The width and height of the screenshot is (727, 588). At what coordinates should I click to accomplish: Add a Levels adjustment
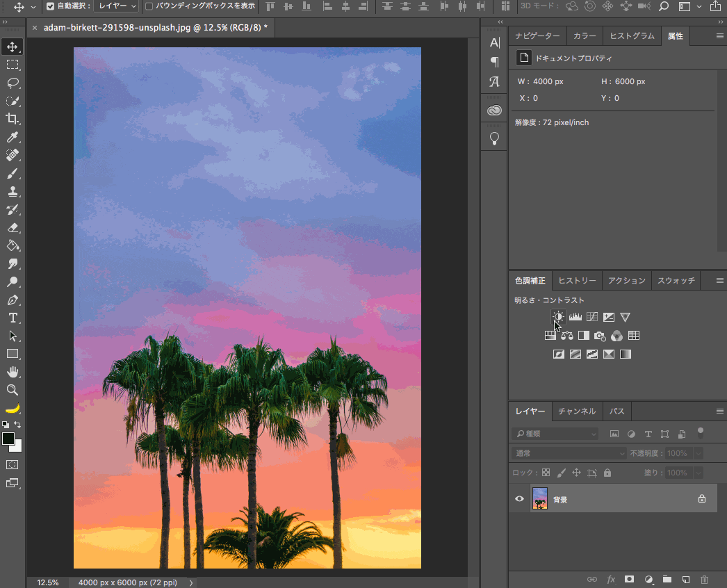tap(575, 317)
